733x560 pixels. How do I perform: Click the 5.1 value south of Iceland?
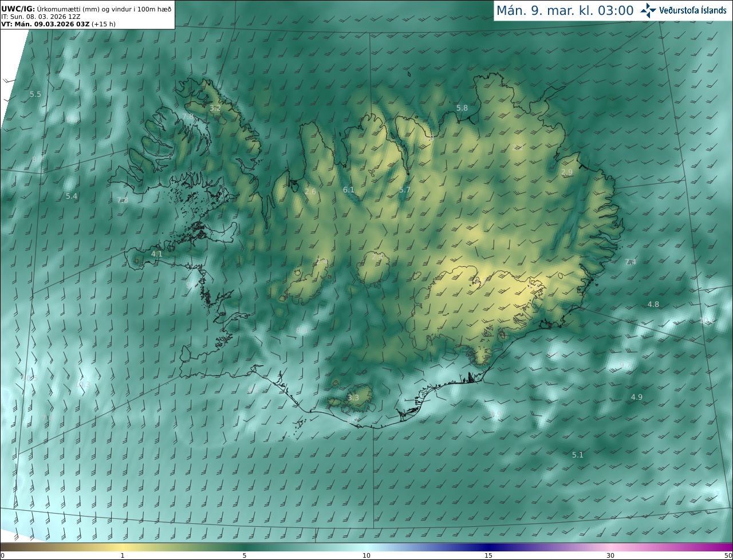578,455
